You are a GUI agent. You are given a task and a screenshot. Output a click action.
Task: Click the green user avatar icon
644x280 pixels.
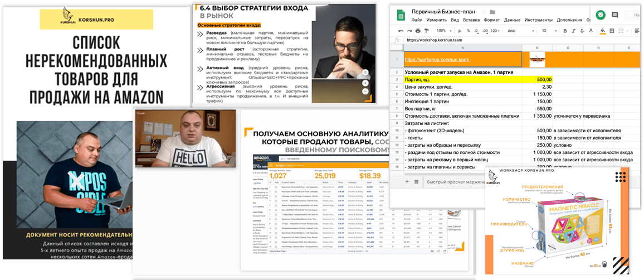(599, 15)
